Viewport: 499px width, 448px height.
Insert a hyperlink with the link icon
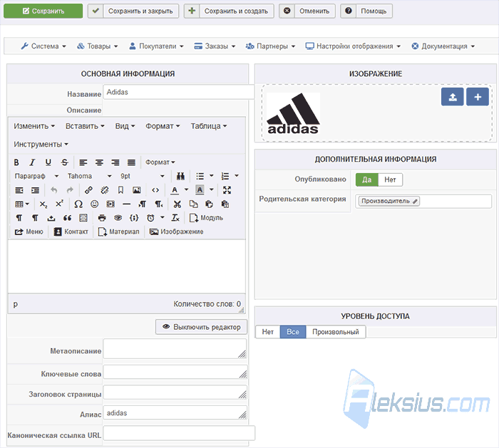click(x=88, y=190)
